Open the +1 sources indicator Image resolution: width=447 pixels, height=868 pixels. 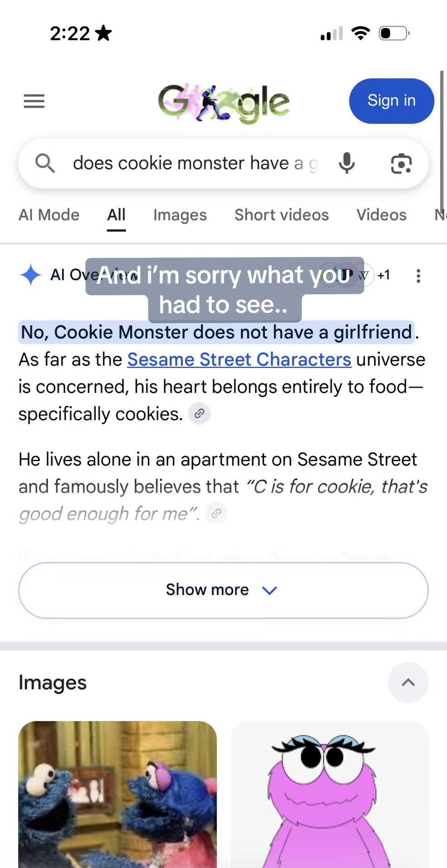tap(384, 275)
